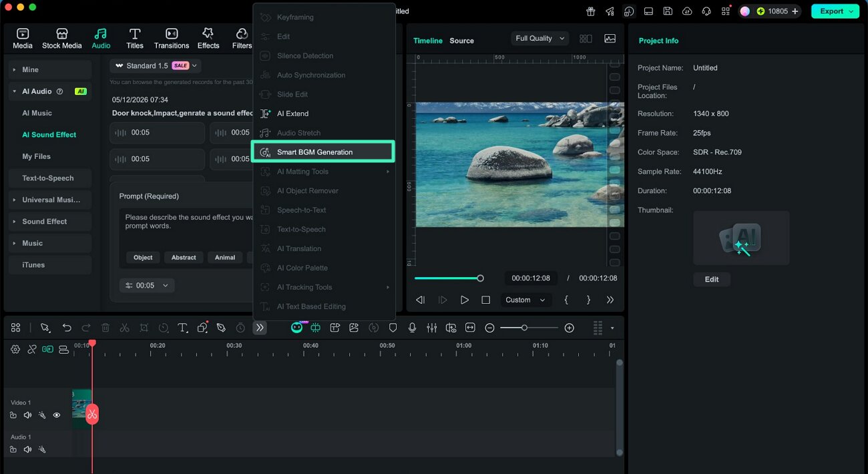The width and height of the screenshot is (868, 474).
Task: Adjust the timeline zoom slider
Action: 529,328
